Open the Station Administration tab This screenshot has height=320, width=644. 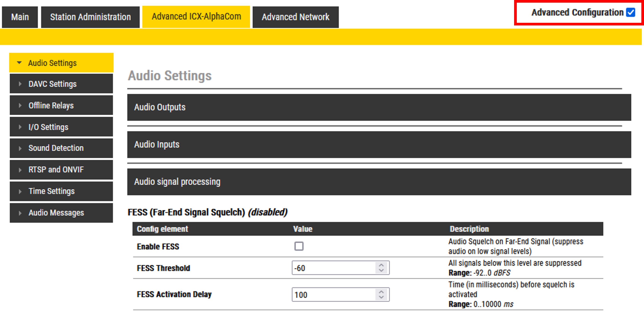click(90, 17)
